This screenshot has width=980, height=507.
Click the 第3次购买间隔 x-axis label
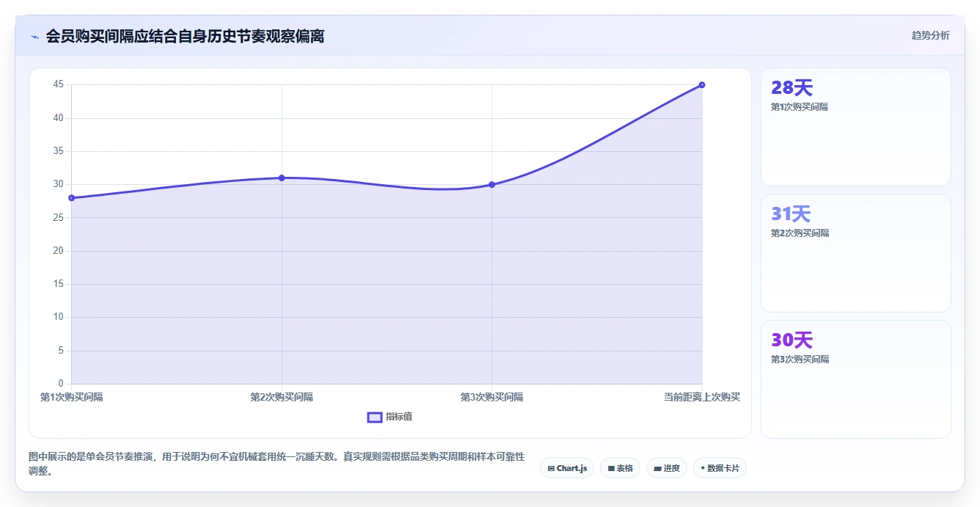point(491,397)
